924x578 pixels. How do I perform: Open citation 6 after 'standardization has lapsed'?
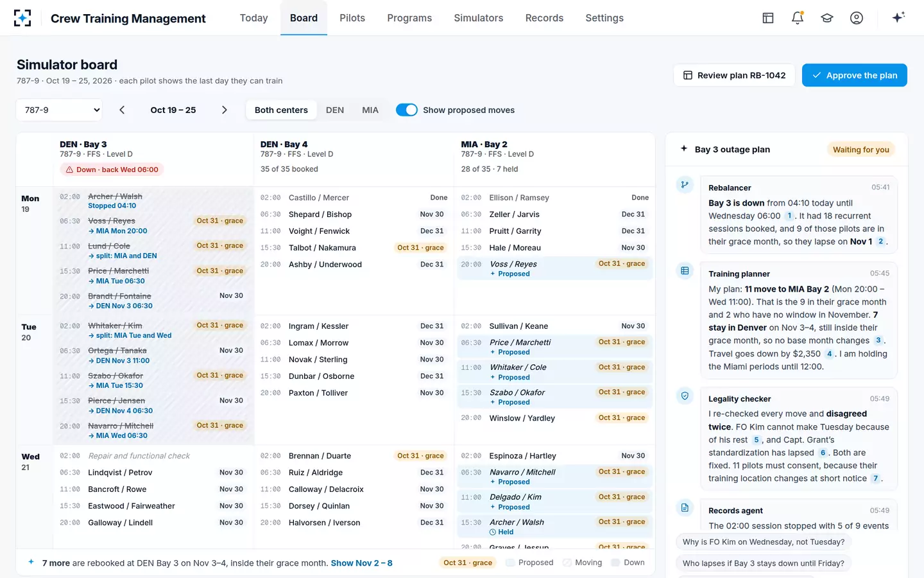pos(823,453)
